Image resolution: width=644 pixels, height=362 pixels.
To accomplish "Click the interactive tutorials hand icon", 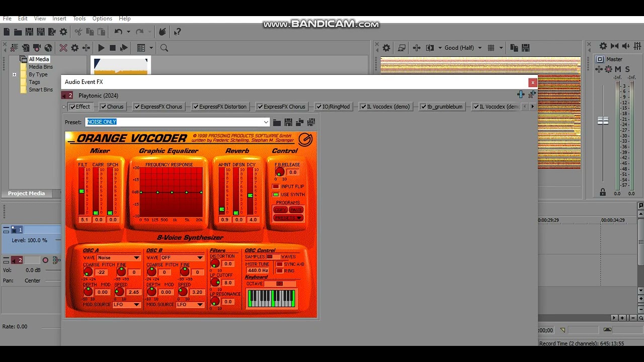I will point(162,32).
